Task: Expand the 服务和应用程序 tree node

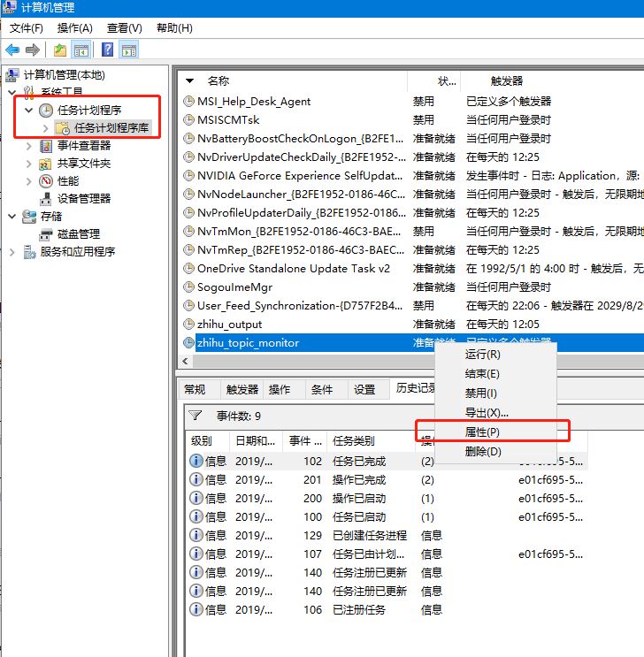Action: (11, 251)
